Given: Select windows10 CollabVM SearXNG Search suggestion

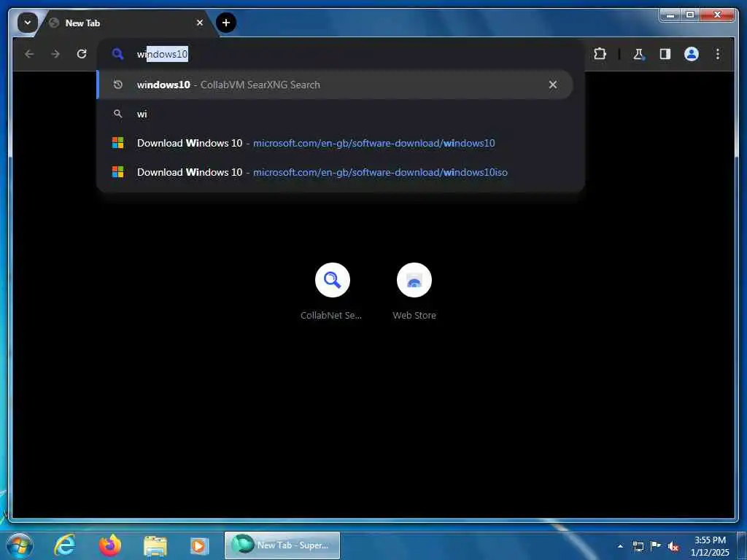Looking at the screenshot, I should point(334,85).
